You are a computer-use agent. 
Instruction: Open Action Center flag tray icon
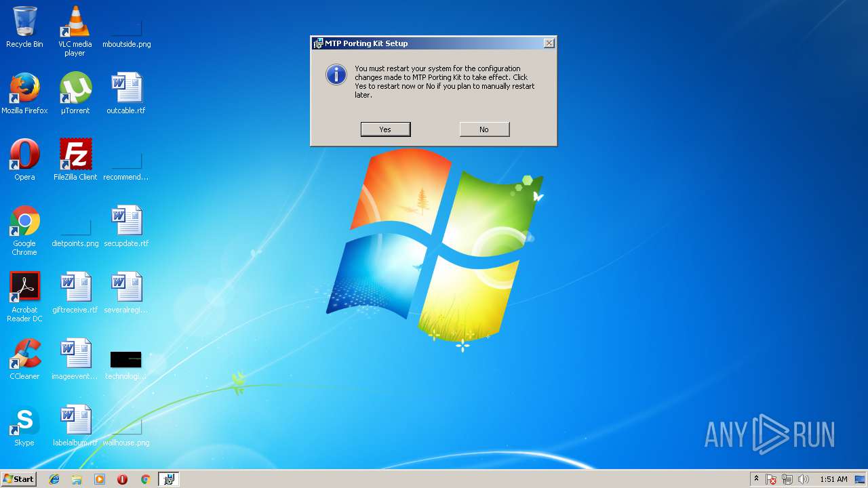pos(771,479)
